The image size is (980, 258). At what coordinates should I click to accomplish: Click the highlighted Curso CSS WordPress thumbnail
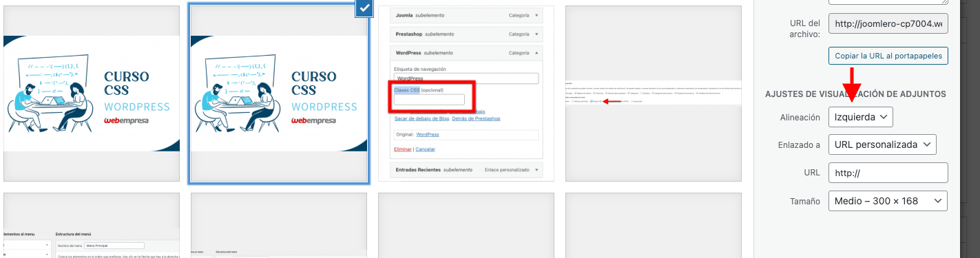click(x=279, y=94)
